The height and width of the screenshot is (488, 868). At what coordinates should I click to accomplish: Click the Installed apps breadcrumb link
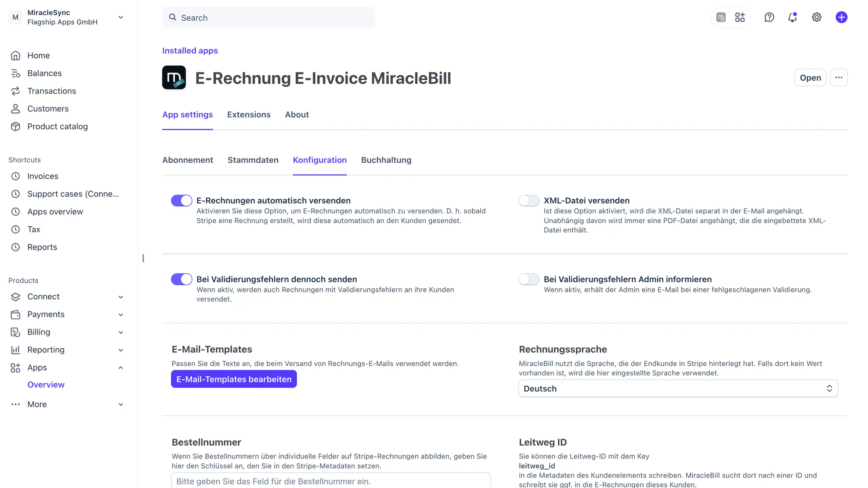pyautogui.click(x=190, y=50)
